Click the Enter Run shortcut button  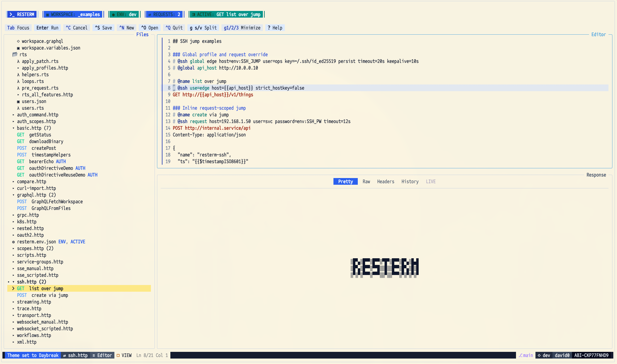(x=47, y=28)
